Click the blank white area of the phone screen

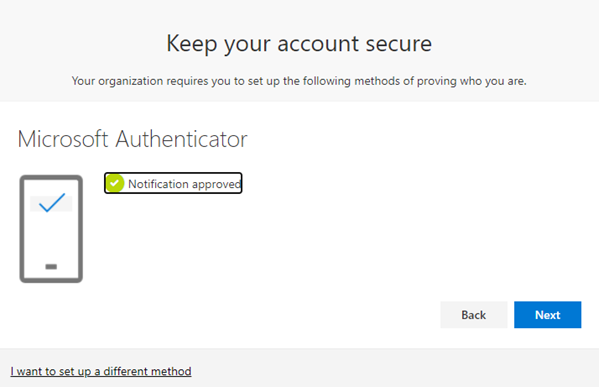pos(51,237)
